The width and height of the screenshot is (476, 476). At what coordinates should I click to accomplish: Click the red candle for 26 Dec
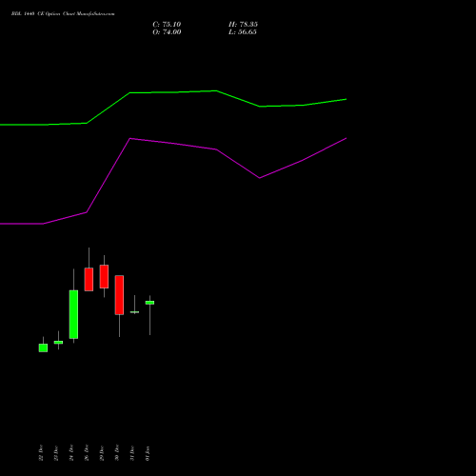[89, 279]
